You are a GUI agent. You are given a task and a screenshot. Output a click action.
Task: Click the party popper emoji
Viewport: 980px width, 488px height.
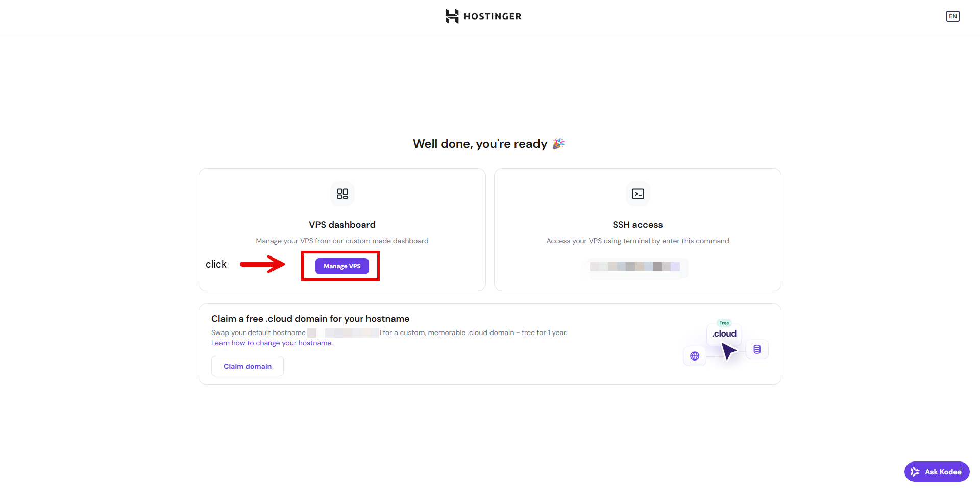559,143
